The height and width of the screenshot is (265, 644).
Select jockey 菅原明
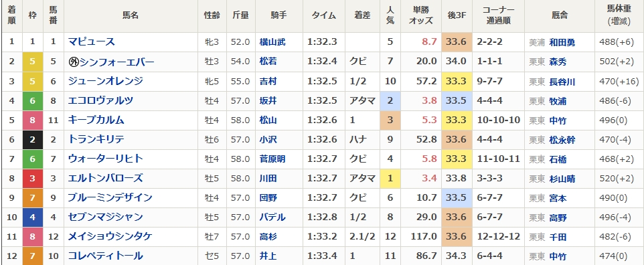272,159
